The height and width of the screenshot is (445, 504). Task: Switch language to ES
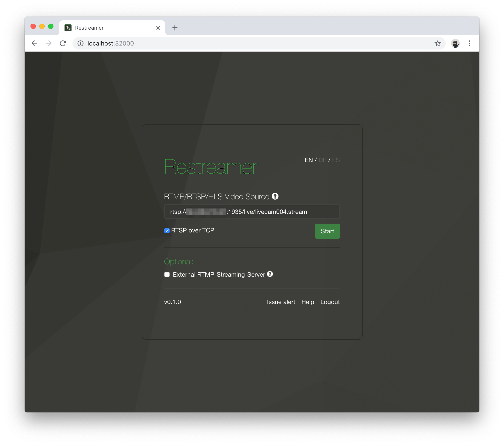(x=335, y=160)
